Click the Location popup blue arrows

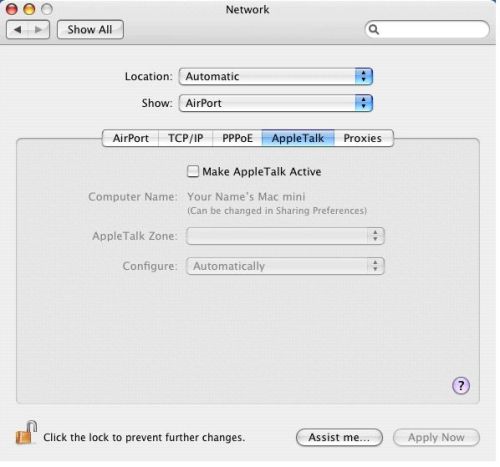pos(364,76)
